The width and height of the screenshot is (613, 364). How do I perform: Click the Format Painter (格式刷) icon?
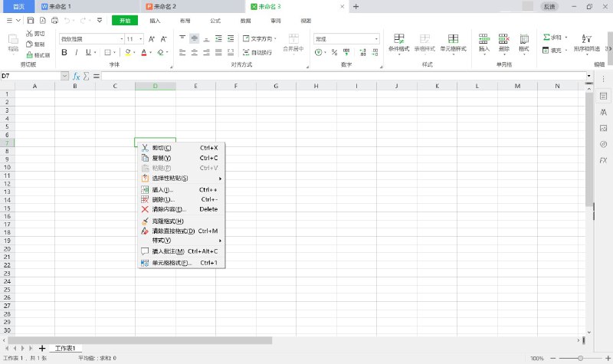pyautogui.click(x=29, y=55)
